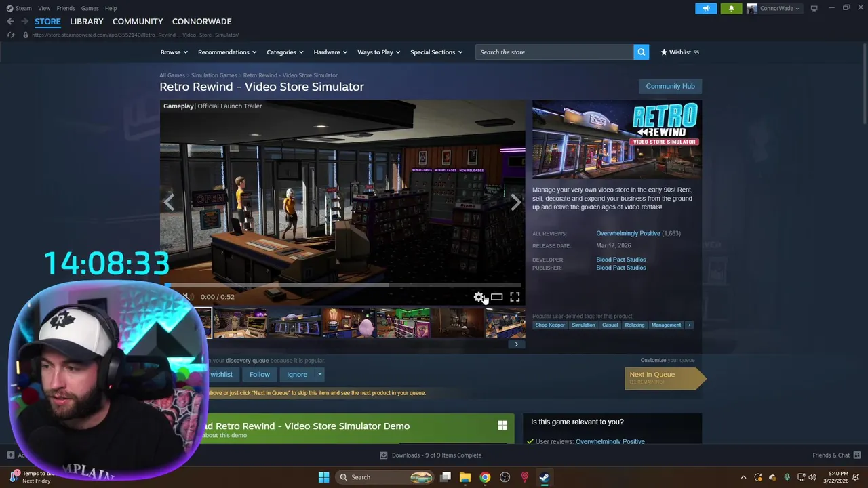Open the ConnorWade account dropdown
Image resolution: width=868 pixels, height=488 pixels.
[774, 8]
